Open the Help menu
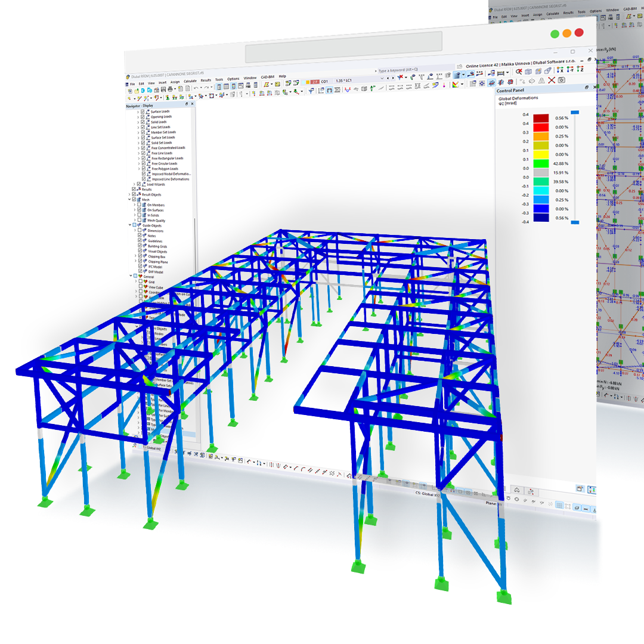The image size is (644, 644). (x=282, y=76)
